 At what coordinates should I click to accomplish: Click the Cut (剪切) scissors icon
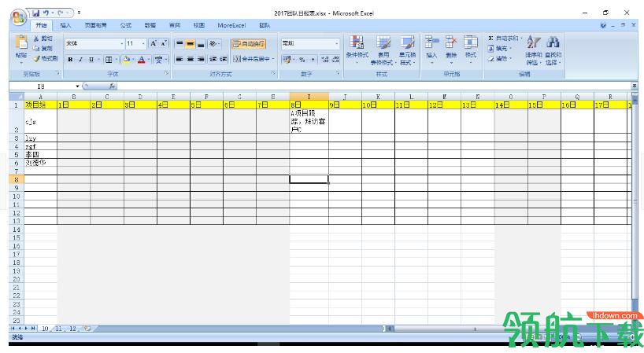[36, 38]
